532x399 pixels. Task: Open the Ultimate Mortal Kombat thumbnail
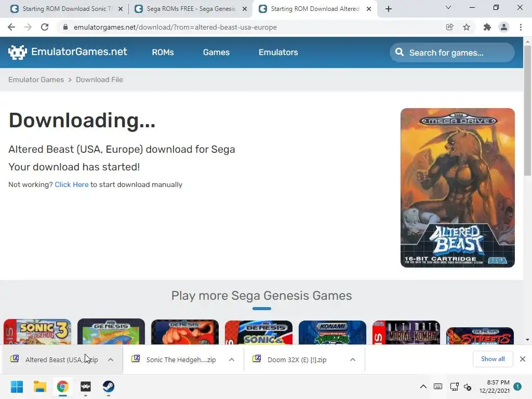(x=406, y=332)
